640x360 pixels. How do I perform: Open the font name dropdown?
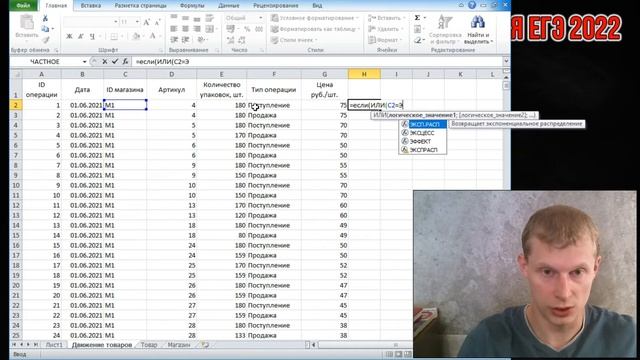[116, 22]
